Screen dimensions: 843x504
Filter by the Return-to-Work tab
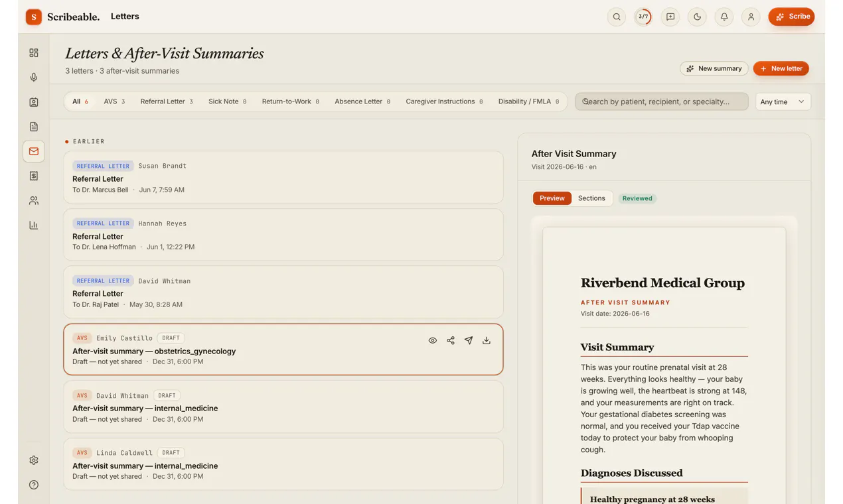(290, 101)
